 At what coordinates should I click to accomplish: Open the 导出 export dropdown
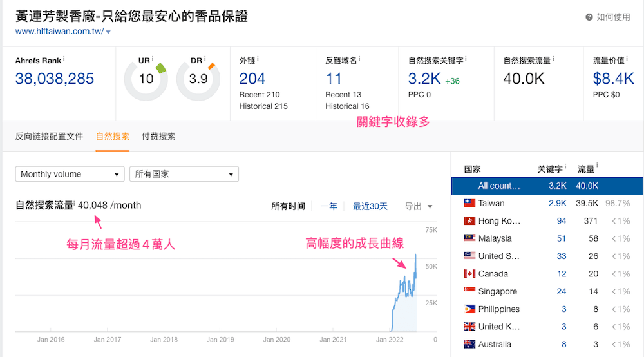click(419, 206)
